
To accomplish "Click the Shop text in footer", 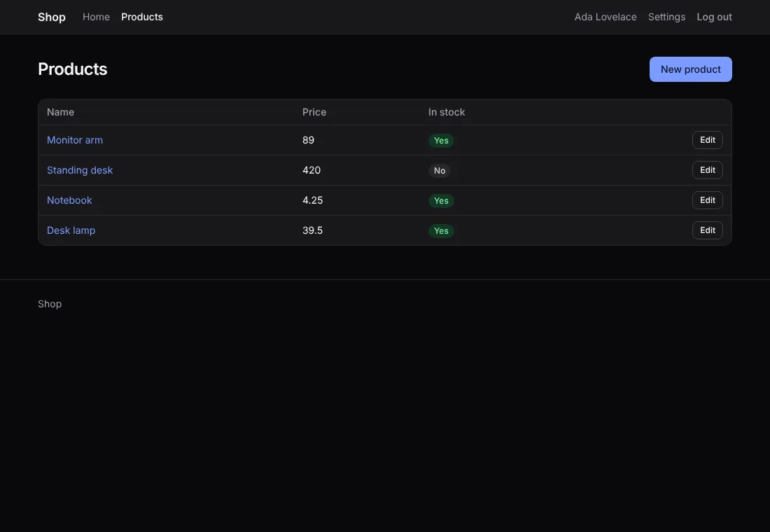I will click(x=50, y=304).
